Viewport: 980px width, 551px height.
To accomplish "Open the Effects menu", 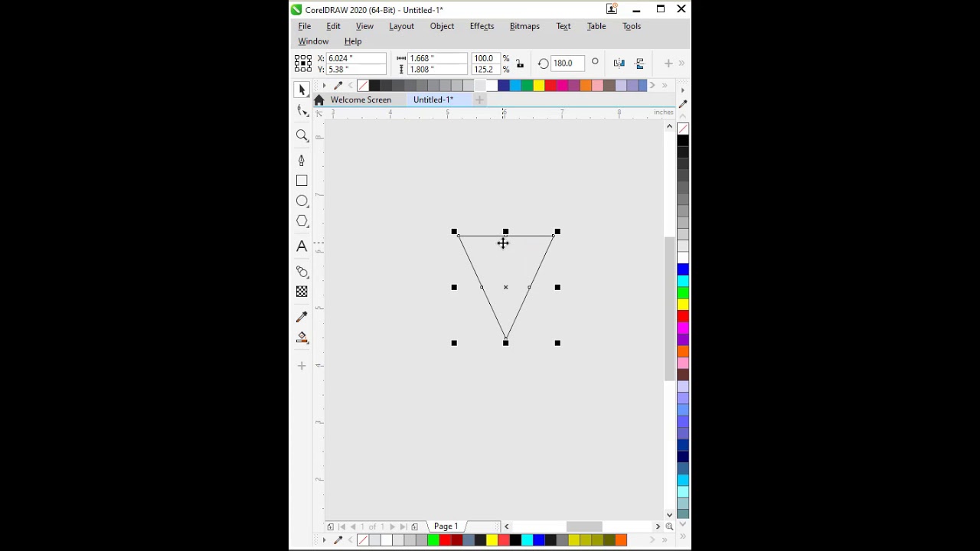I will pyautogui.click(x=482, y=26).
